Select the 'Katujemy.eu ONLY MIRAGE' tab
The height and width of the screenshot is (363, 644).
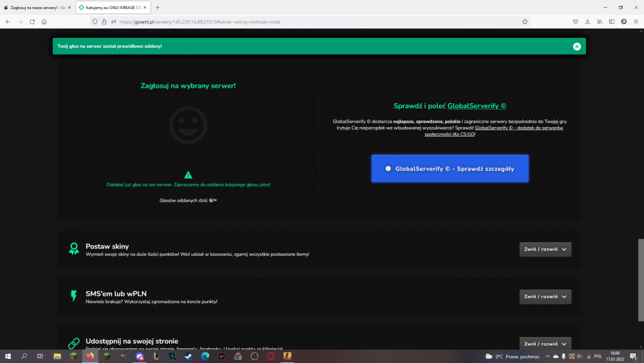113,7
